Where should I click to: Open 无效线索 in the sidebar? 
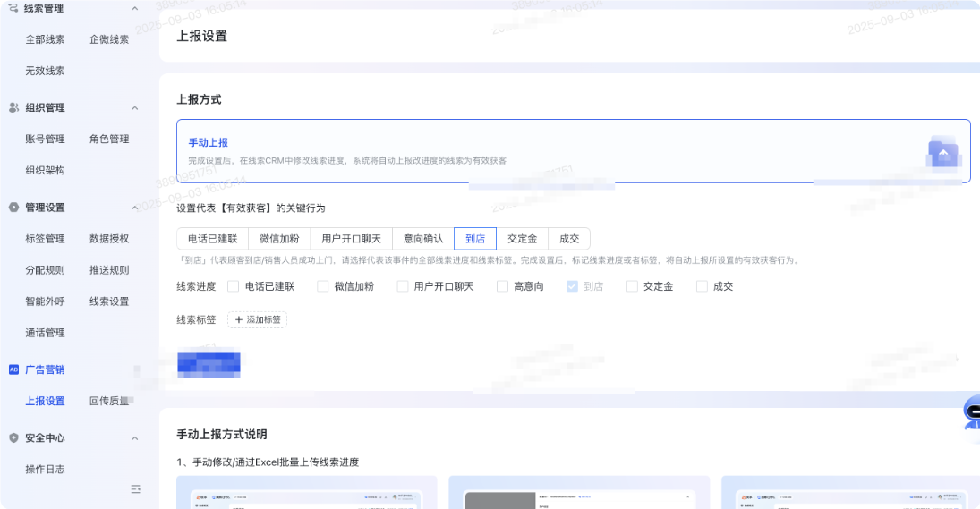[45, 71]
